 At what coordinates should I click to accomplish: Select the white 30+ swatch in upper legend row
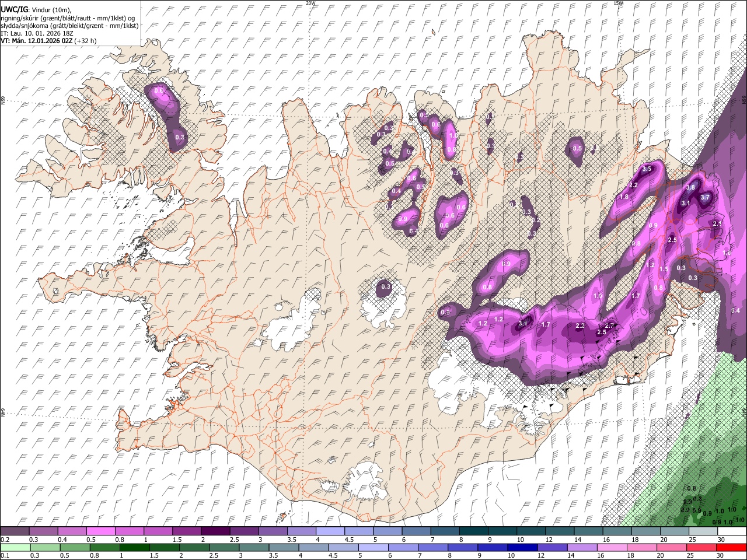[x=732, y=531]
